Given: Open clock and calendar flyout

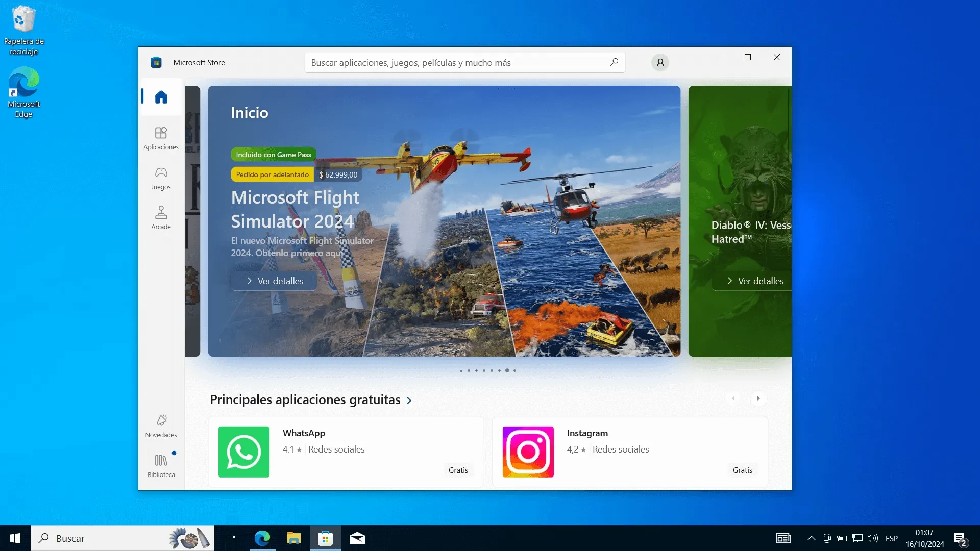Looking at the screenshot, I should tap(925, 538).
